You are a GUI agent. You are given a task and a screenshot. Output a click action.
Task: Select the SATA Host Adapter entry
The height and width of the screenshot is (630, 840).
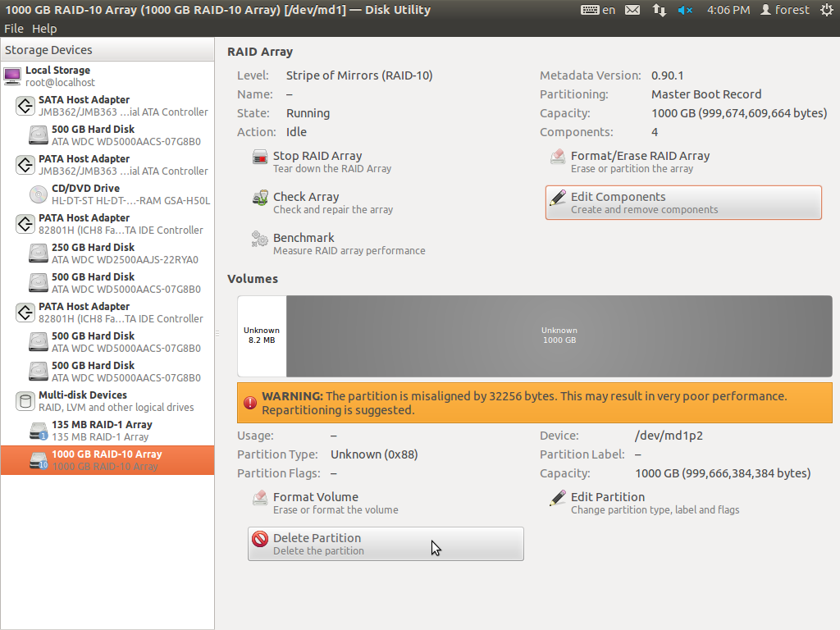[84, 106]
